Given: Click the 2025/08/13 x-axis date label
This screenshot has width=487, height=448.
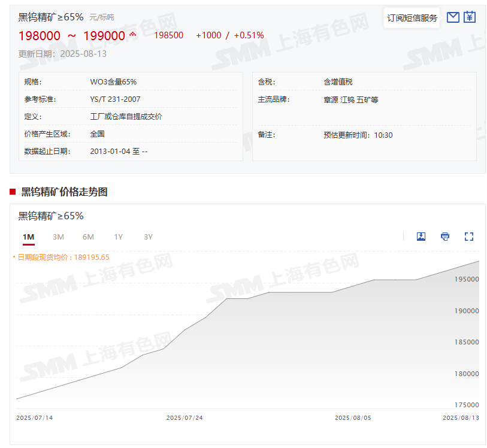Looking at the screenshot, I should [461, 417].
